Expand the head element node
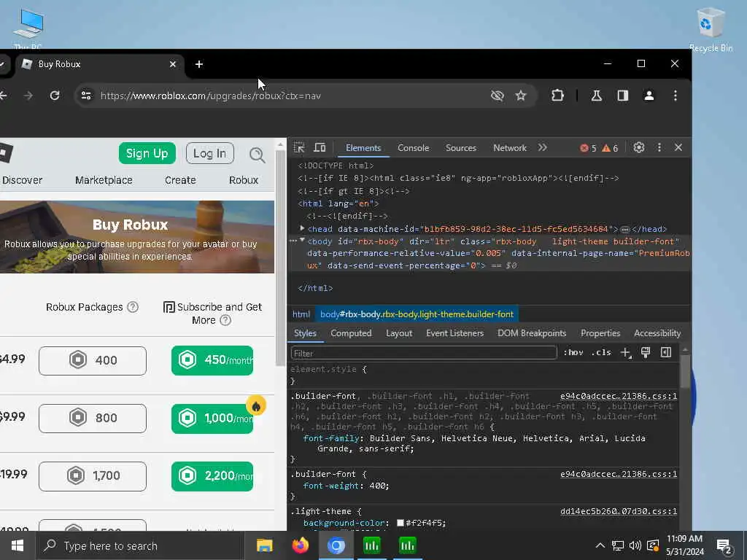Image resolution: width=747 pixels, height=560 pixels. pos(302,229)
